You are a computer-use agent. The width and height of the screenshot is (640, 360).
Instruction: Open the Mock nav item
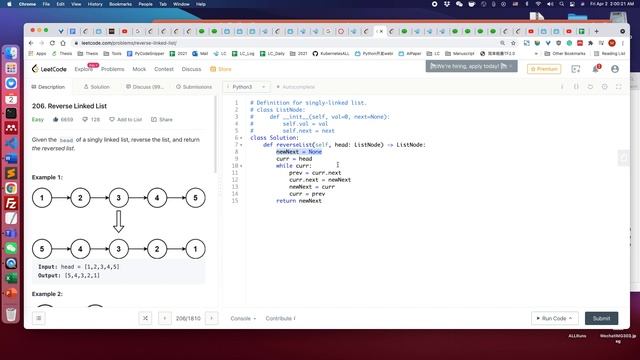[x=139, y=69]
